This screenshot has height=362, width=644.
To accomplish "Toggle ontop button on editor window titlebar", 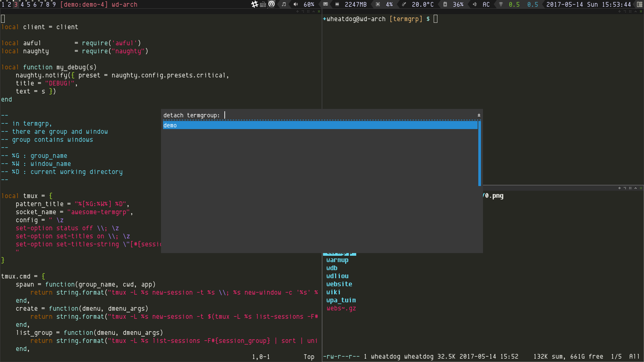I will [314, 11].
